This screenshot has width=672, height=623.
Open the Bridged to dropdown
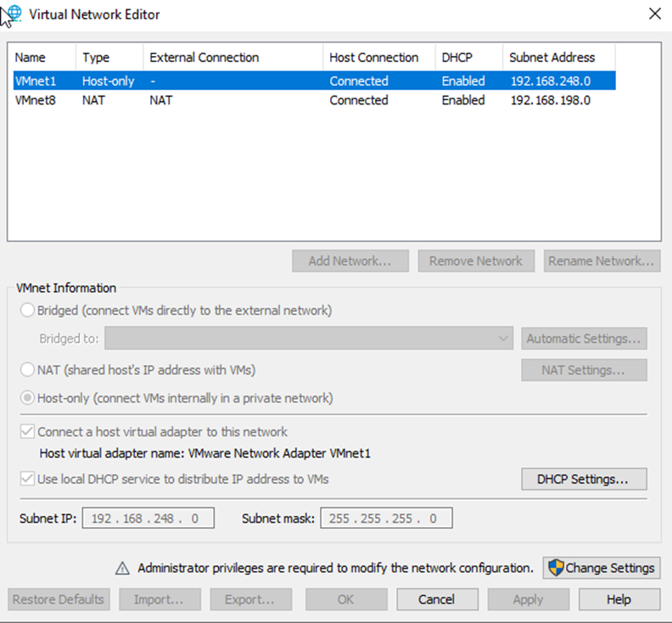tap(309, 339)
